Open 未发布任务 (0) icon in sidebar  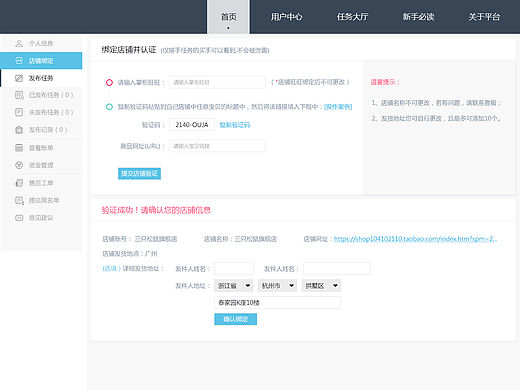point(19,112)
